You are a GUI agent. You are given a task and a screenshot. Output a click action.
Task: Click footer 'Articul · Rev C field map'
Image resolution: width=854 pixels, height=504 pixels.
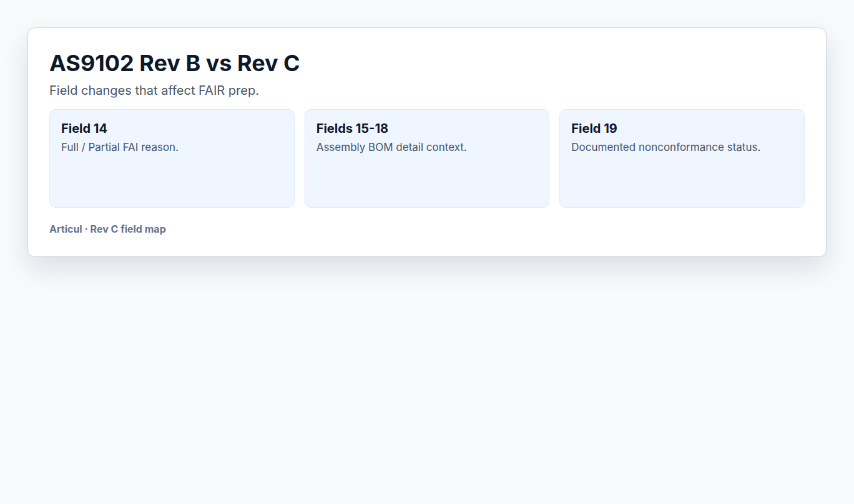click(x=107, y=229)
